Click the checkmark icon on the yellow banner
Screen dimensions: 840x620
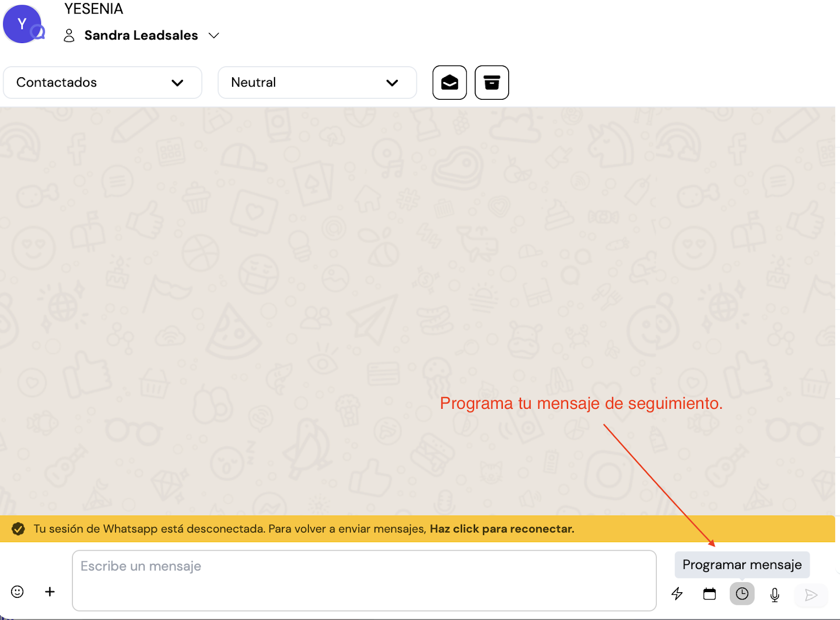tap(18, 529)
